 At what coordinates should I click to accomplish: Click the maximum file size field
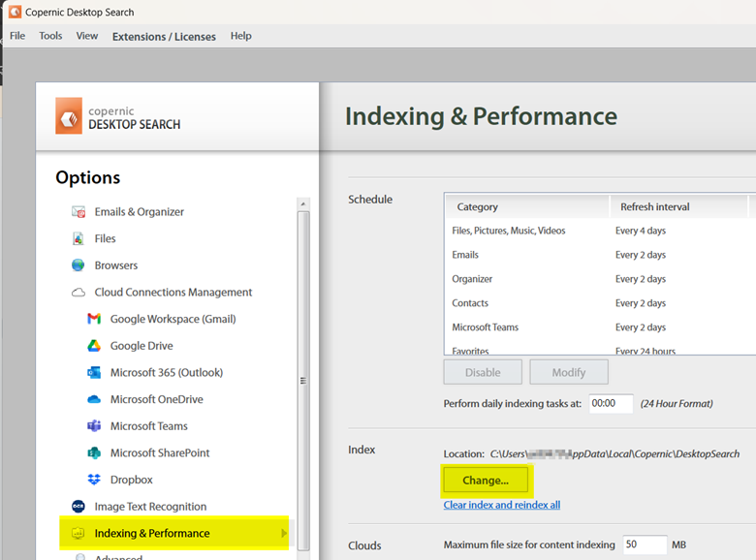coord(645,544)
